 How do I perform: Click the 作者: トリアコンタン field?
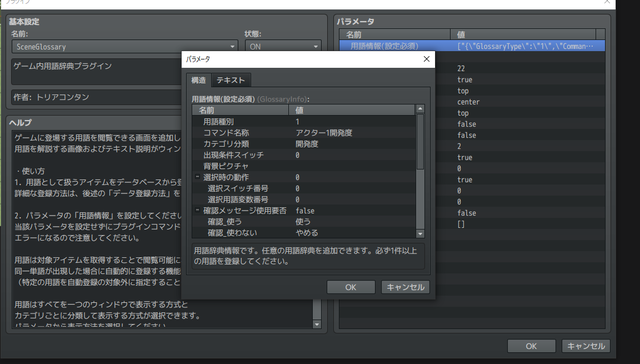tap(96, 97)
